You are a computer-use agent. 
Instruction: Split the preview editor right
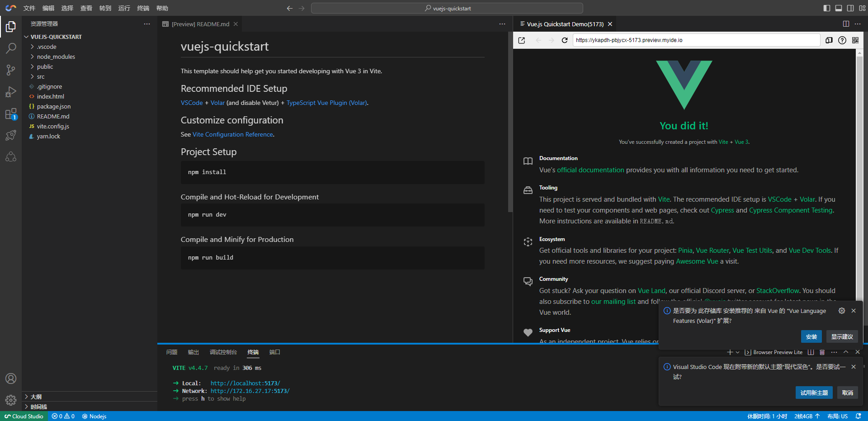(846, 24)
